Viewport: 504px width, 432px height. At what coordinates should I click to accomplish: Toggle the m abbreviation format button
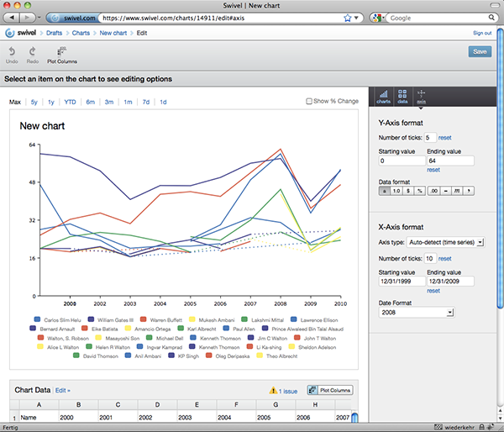click(x=457, y=191)
